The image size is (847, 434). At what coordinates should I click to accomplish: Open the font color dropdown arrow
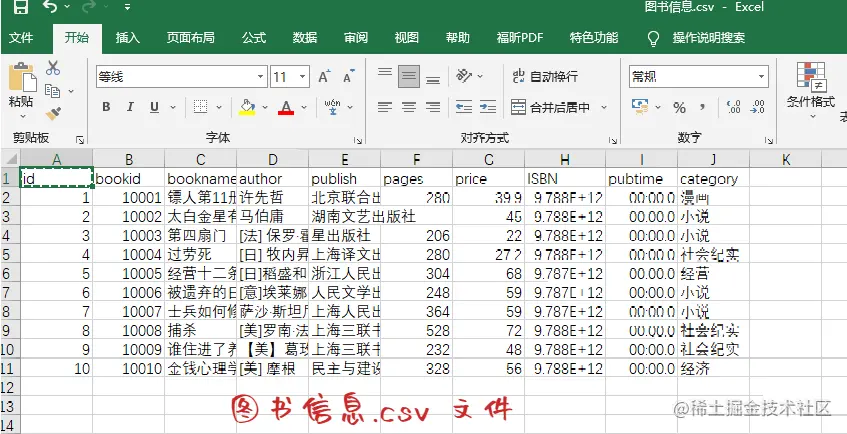point(304,108)
